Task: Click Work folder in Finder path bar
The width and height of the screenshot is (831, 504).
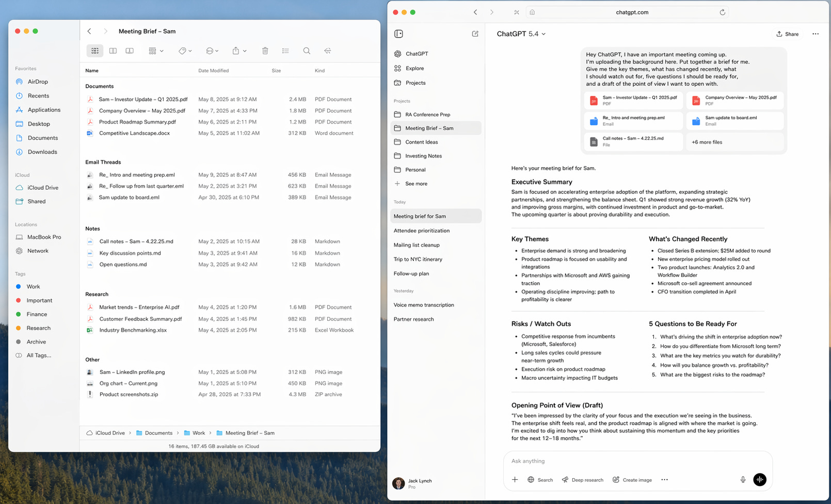Action: tap(195, 433)
